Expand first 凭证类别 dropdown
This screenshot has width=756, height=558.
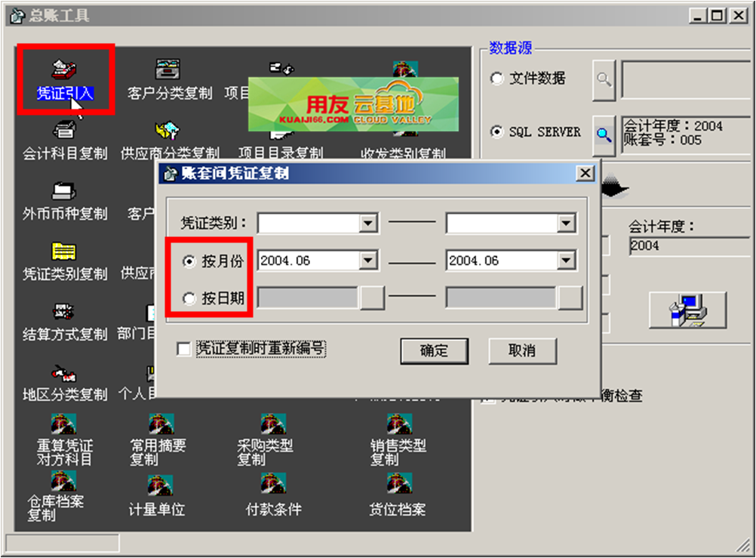pyautogui.click(x=368, y=223)
